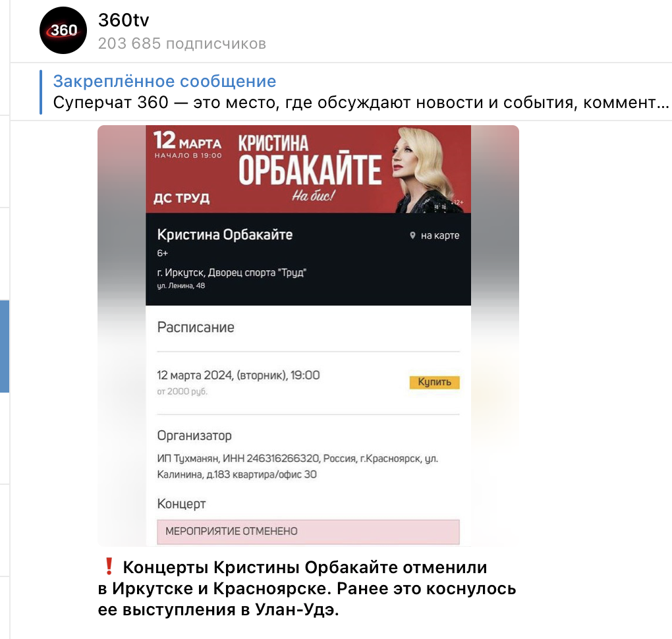
Task: Click the 12 марта 2024, 19:00 schedule row
Action: coord(308,383)
